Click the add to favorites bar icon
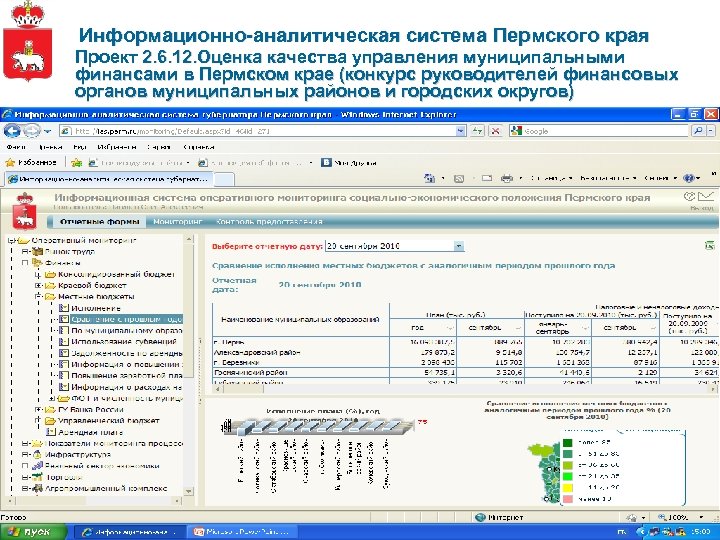This screenshot has width=720, height=540. [77, 163]
